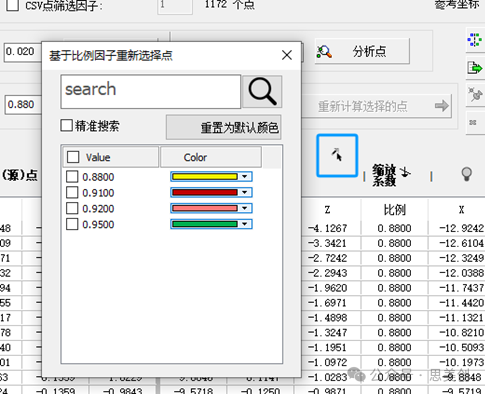Click the grayed pin points icon
485x394 pixels.
[475, 95]
